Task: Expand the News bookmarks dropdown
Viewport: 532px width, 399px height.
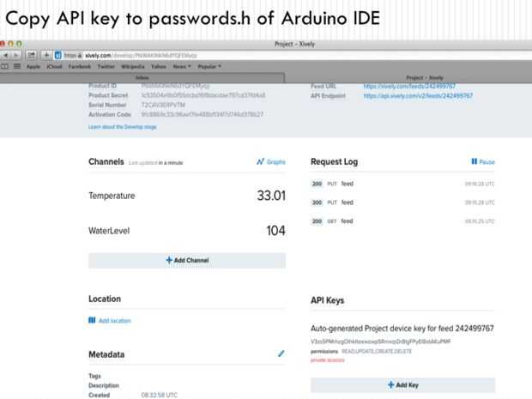Action: 182,65
